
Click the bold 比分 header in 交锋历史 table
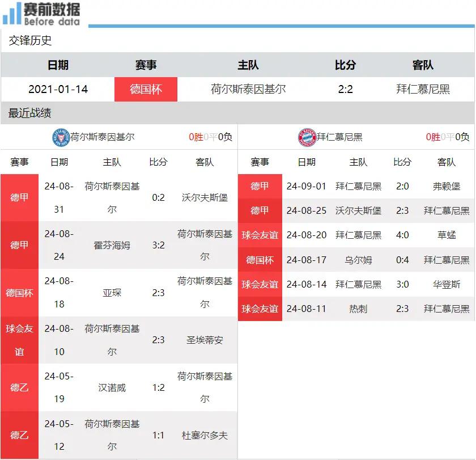coord(346,65)
